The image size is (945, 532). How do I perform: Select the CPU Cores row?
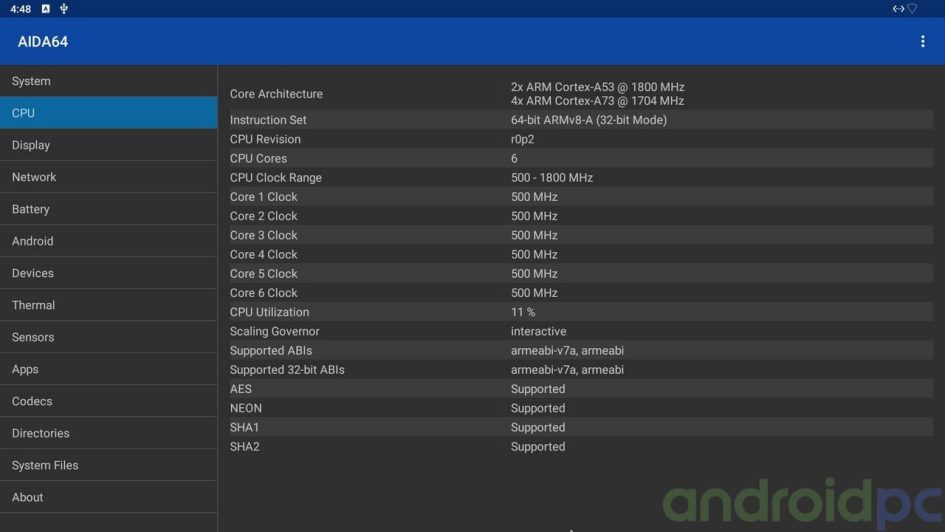pos(581,158)
